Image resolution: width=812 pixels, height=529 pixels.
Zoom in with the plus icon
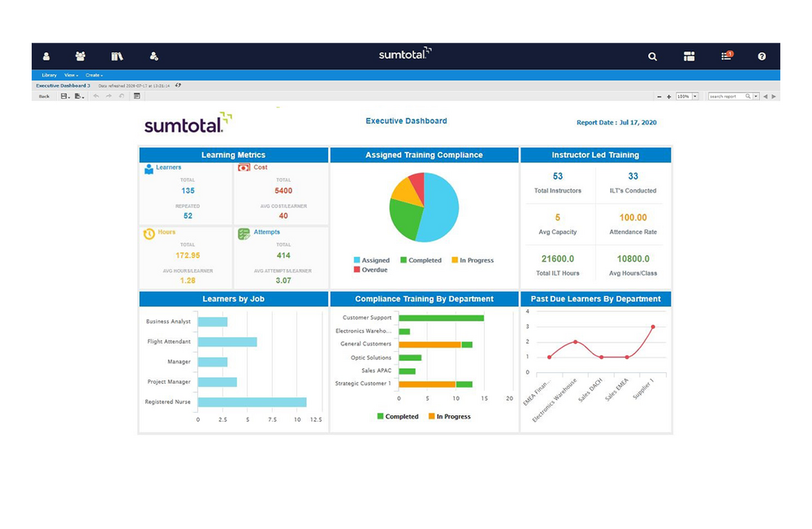[669, 97]
